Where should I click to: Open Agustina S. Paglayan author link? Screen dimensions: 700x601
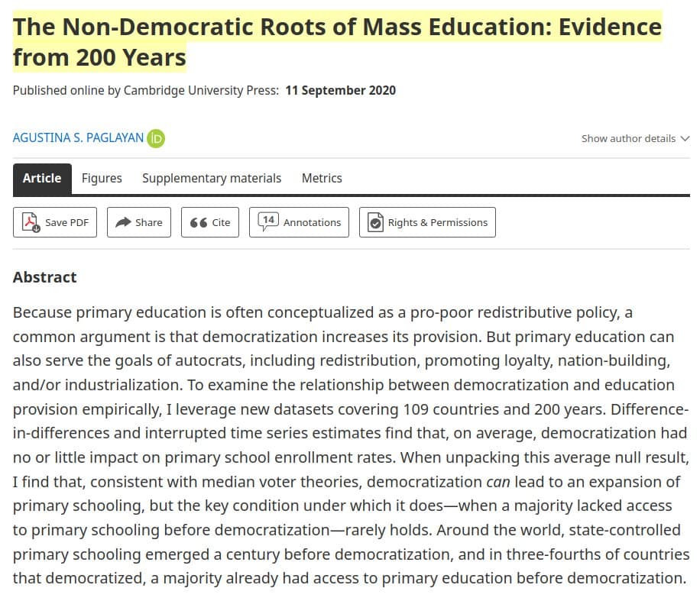click(x=78, y=138)
